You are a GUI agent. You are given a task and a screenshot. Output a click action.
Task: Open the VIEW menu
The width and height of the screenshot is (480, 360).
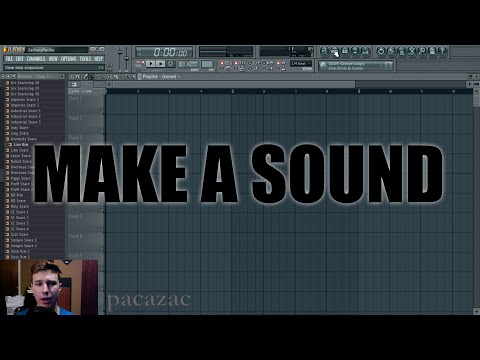[53, 59]
